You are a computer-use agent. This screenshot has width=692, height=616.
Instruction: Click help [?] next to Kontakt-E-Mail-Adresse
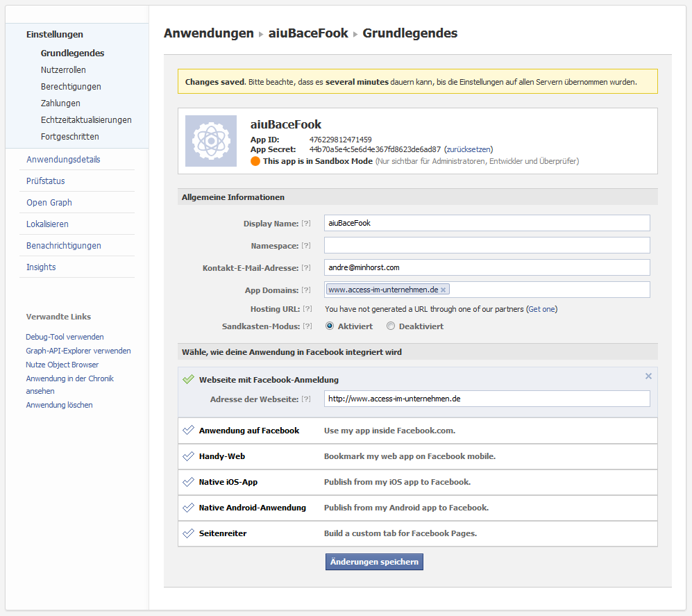tap(306, 267)
